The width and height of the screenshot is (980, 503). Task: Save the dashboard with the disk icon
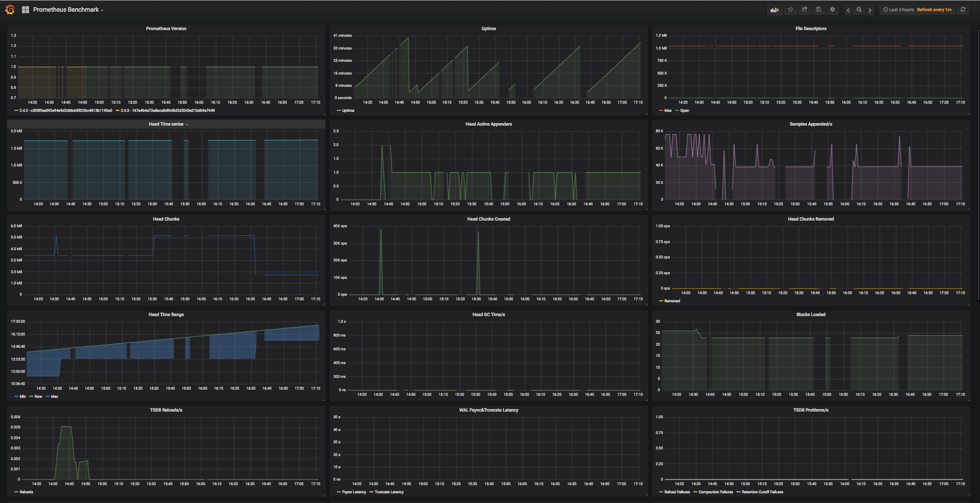(818, 10)
